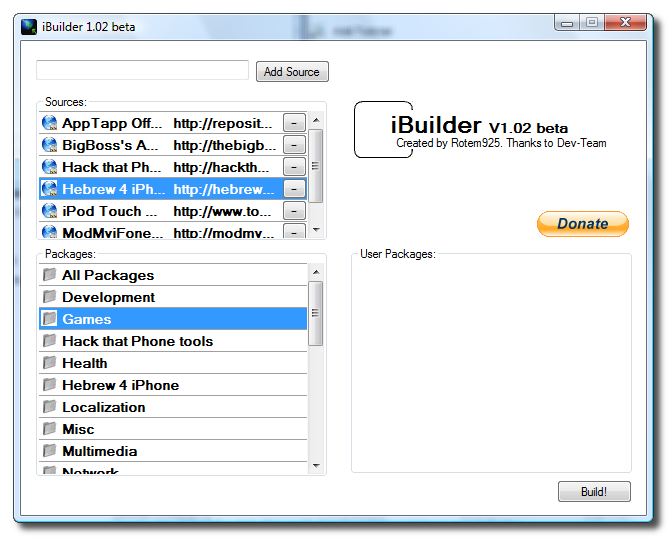Focus the source URL input field
This screenshot has width=668, height=537.
tap(142, 70)
